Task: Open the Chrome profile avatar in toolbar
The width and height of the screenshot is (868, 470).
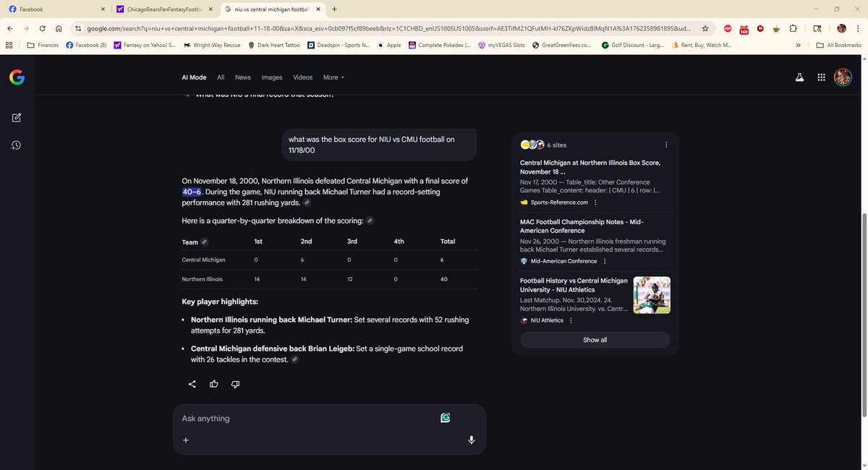Action: point(841,28)
